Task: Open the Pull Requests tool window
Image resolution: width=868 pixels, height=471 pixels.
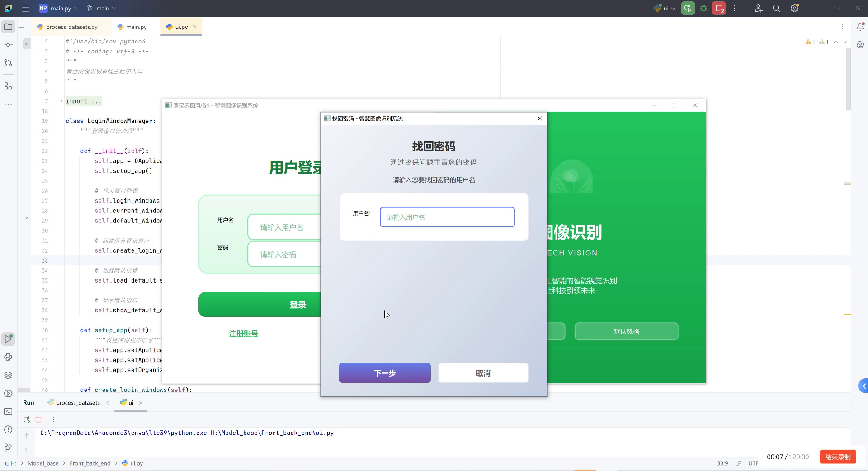Action: [8, 63]
